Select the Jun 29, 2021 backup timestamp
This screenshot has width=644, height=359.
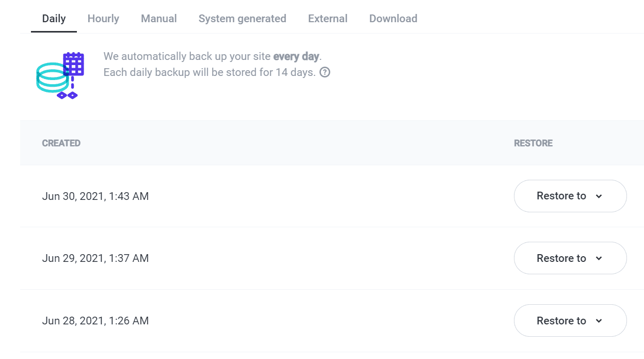coord(95,258)
